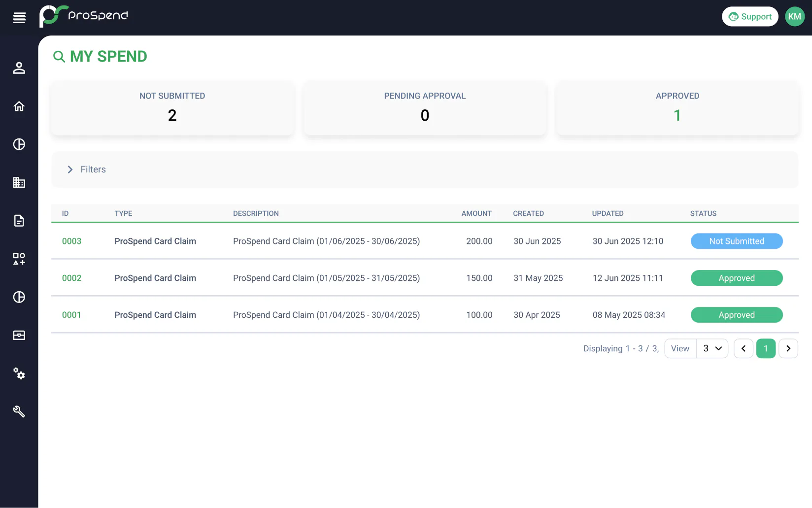The image size is (812, 508).
Task: Open the lower pie chart sidebar icon
Action: point(19,297)
